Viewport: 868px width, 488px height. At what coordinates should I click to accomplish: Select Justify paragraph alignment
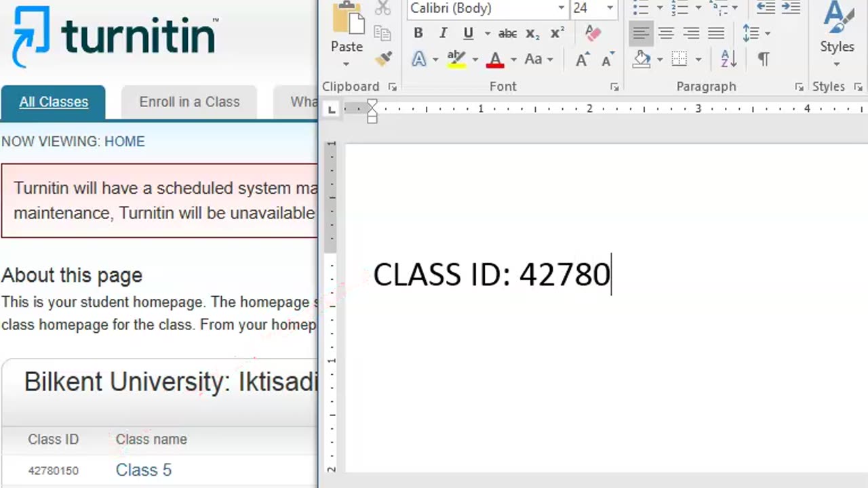tap(716, 33)
